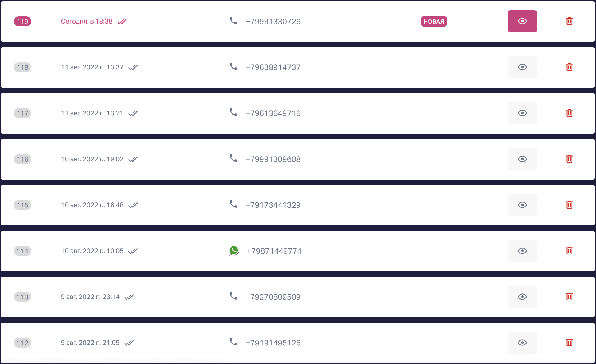Show details of request 113 via eye
Image resolution: width=596 pixels, height=364 pixels.
pyautogui.click(x=522, y=297)
